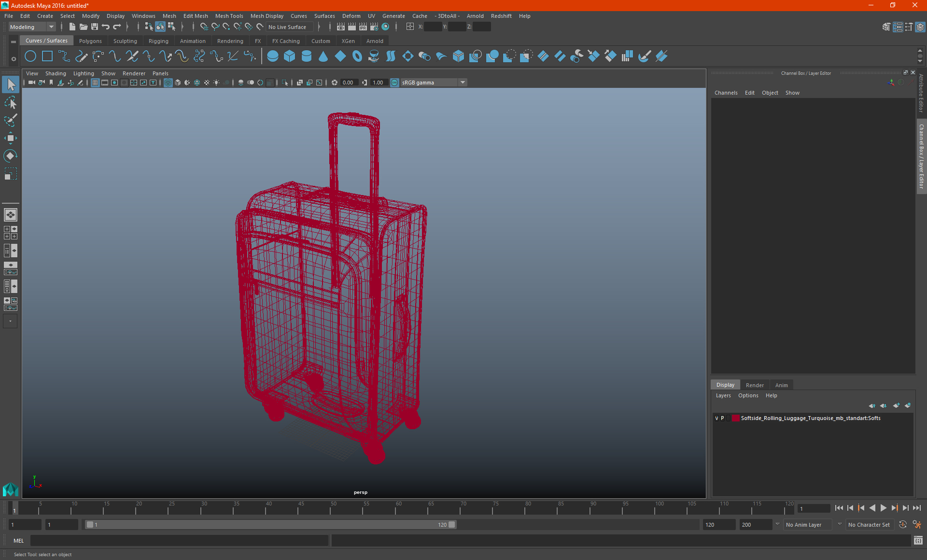Click the red layer color swatch
927x560 pixels.
pos(735,419)
